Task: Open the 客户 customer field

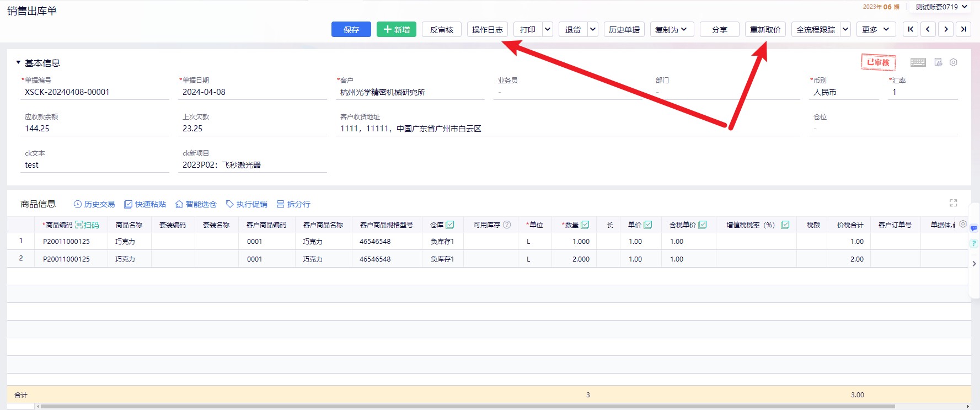Action: 410,92
